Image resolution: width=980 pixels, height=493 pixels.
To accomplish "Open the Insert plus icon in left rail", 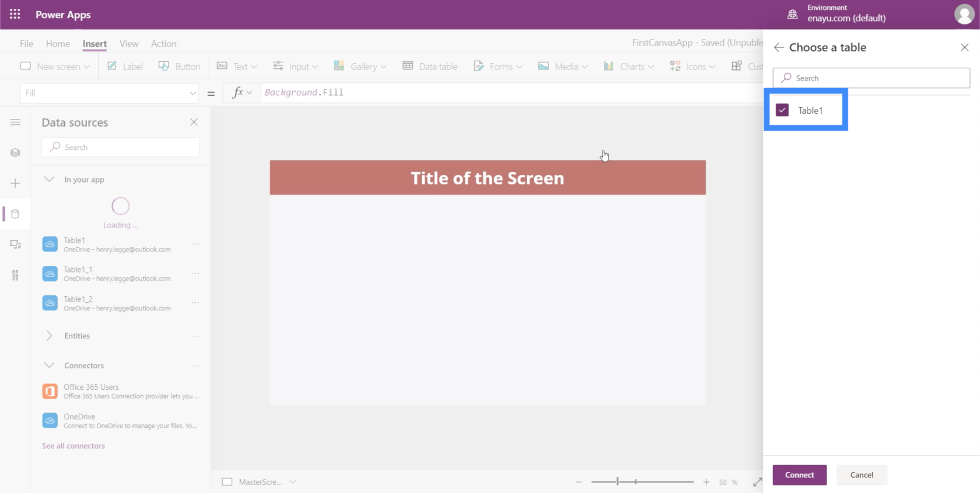I will [x=16, y=183].
